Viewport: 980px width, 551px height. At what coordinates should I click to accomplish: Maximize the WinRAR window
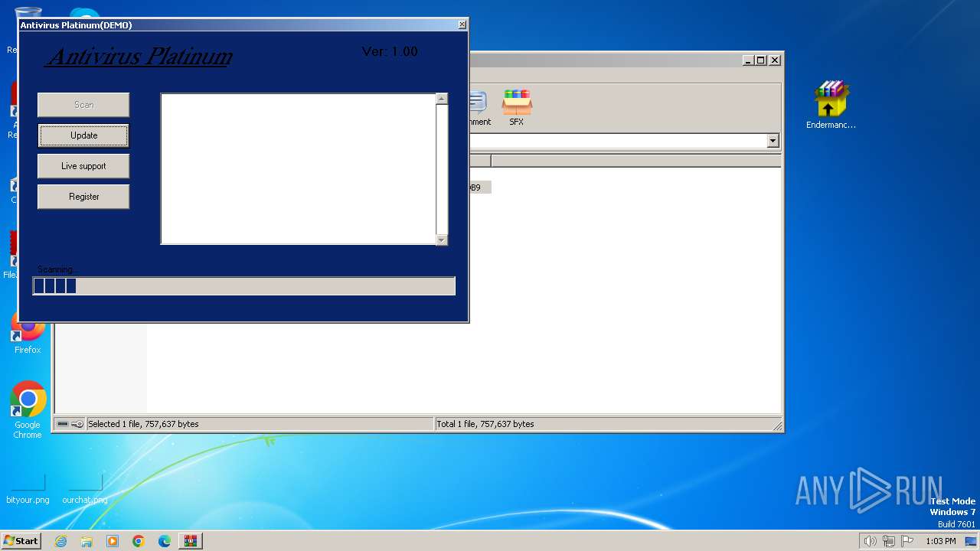click(760, 60)
